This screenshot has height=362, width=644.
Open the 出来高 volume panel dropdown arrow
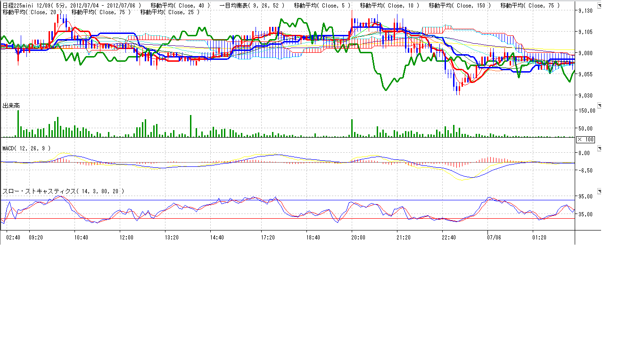coord(599,105)
